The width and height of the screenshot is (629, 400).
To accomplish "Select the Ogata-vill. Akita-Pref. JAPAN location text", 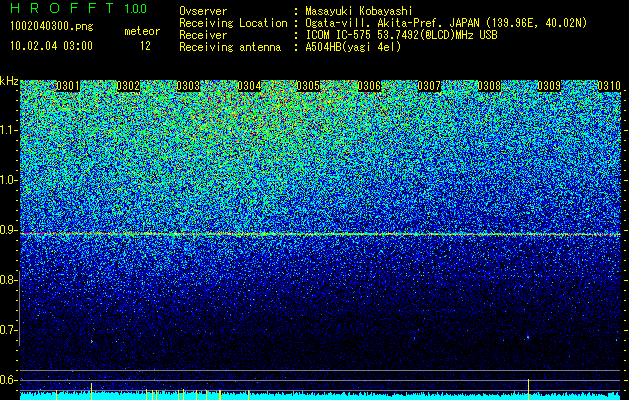I will [x=446, y=23].
